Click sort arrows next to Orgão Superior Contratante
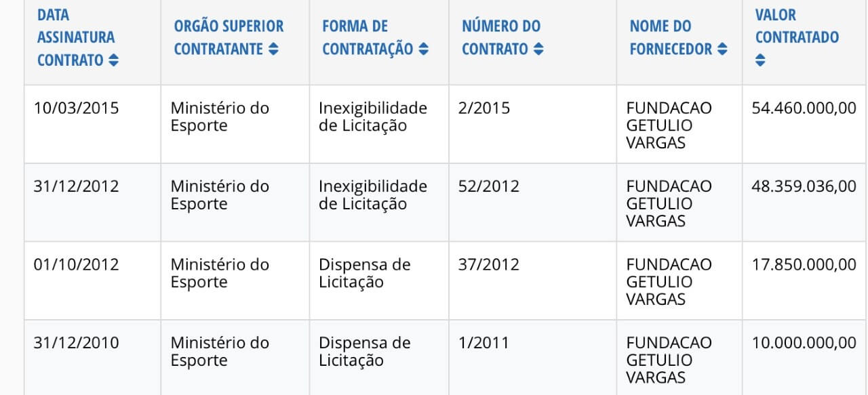 [x=273, y=49]
